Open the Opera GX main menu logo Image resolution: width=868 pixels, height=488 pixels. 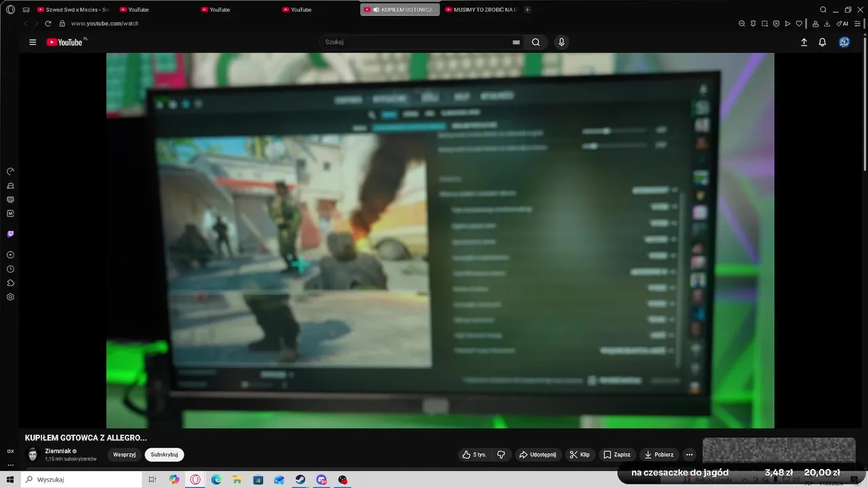point(10,9)
